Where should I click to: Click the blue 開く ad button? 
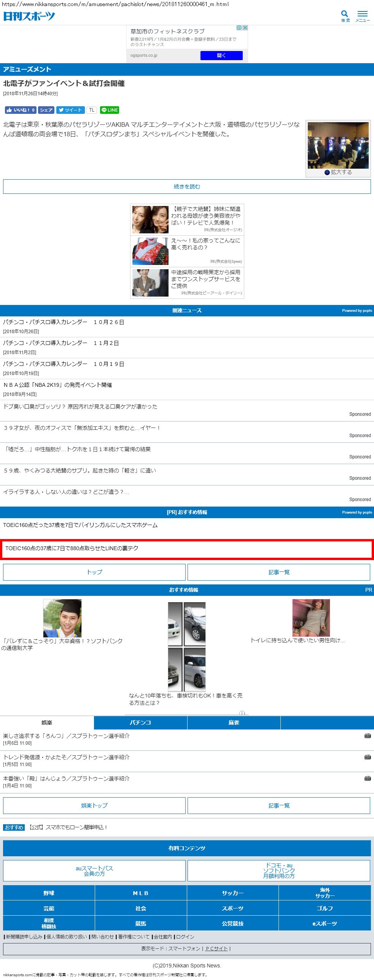(x=221, y=56)
